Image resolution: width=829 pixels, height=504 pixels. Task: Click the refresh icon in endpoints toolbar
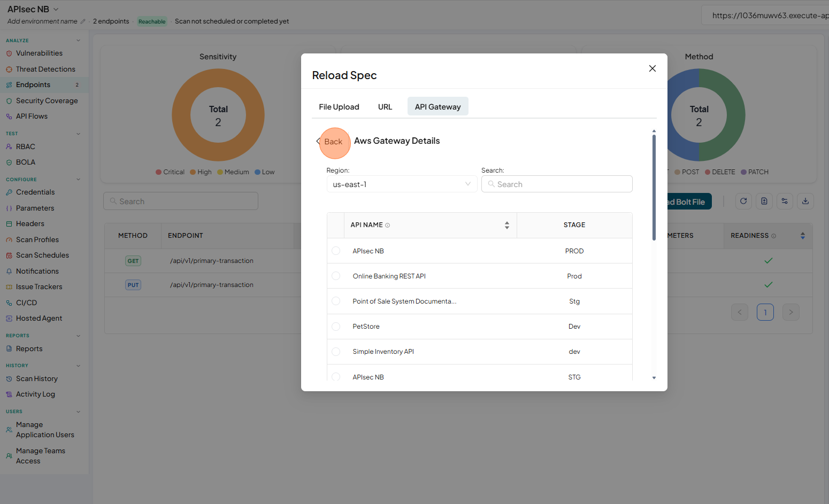click(743, 201)
